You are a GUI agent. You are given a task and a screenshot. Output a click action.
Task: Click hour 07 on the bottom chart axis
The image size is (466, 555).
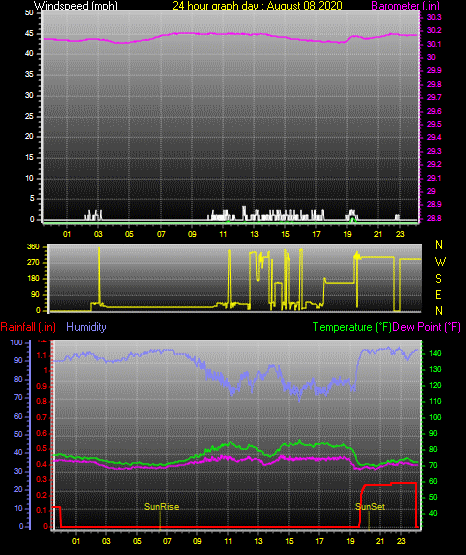167,541
